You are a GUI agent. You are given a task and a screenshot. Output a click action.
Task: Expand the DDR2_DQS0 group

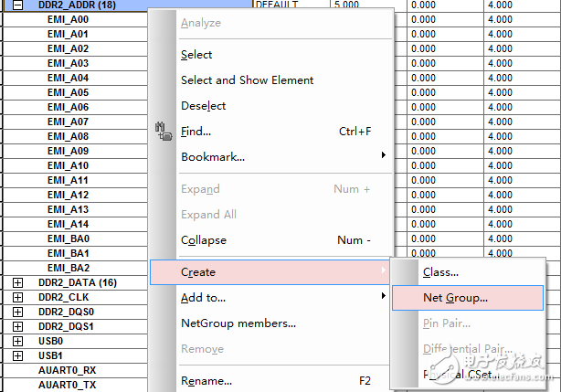pyautogui.click(x=17, y=312)
